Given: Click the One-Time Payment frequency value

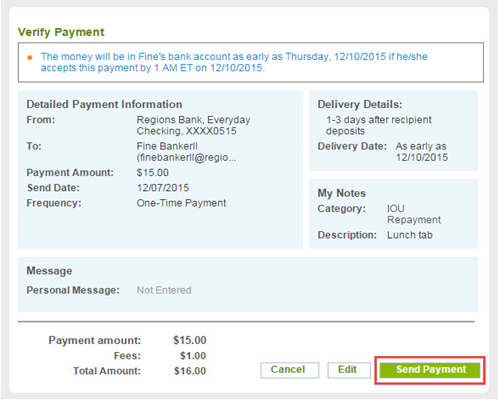Looking at the screenshot, I should (181, 203).
